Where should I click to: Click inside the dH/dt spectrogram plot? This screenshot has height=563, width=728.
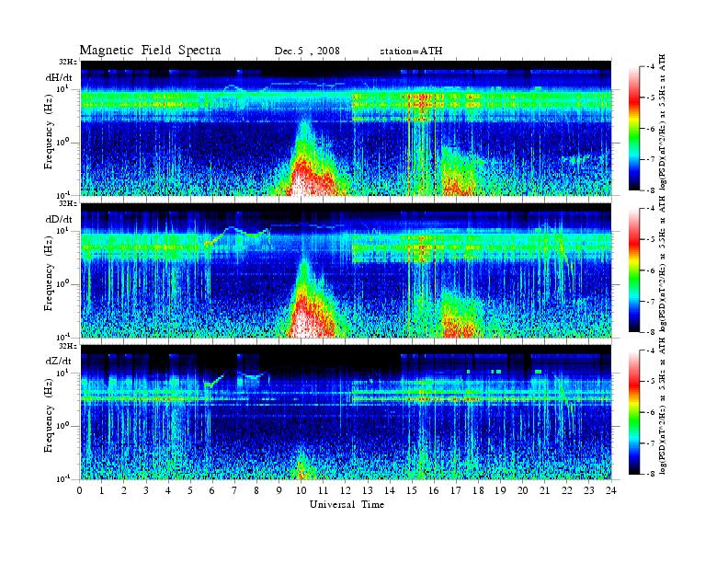[346, 128]
